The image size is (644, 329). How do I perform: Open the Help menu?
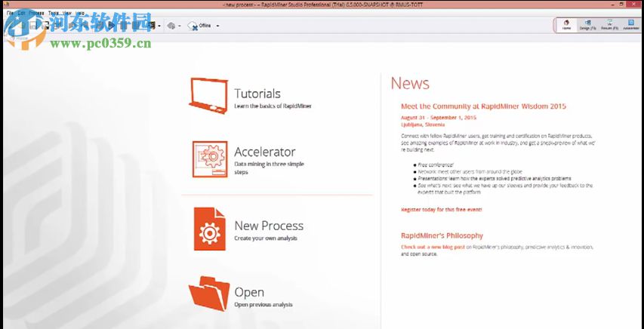(x=80, y=13)
